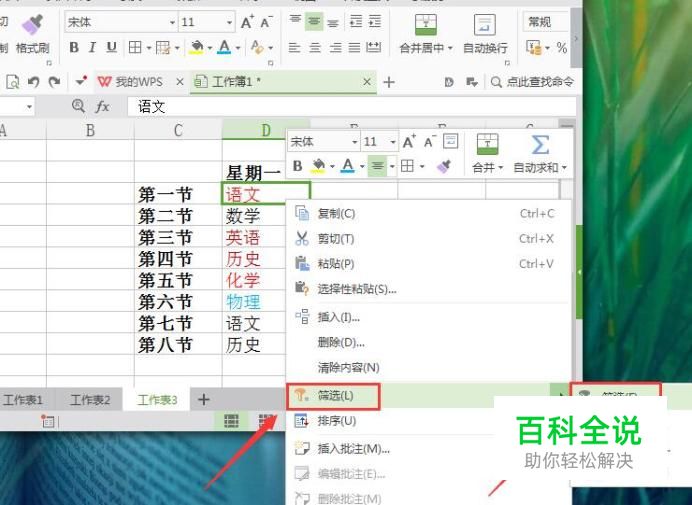Open mini toolbar font size dropdown
The height and width of the screenshot is (505, 692).
pos(392,142)
